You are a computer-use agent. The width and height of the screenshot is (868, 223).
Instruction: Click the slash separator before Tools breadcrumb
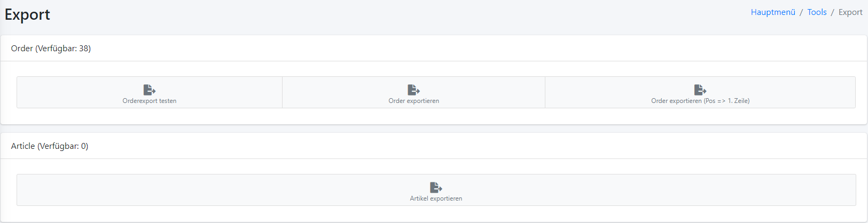[801, 12]
